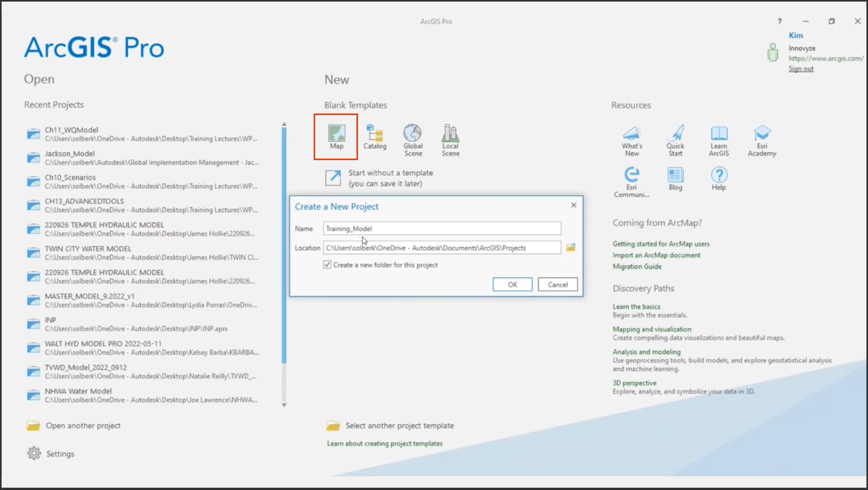Choose the Global Scene template

[x=413, y=140]
